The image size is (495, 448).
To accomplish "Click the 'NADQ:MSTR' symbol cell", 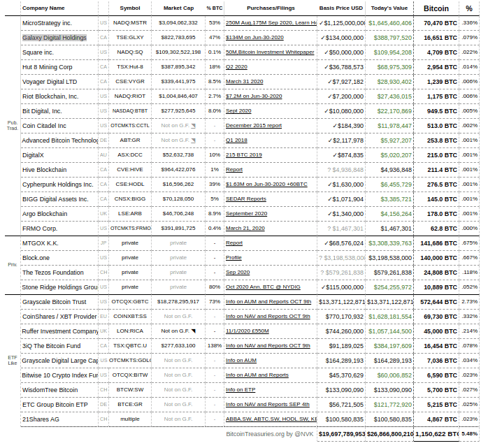I will (130, 23).
